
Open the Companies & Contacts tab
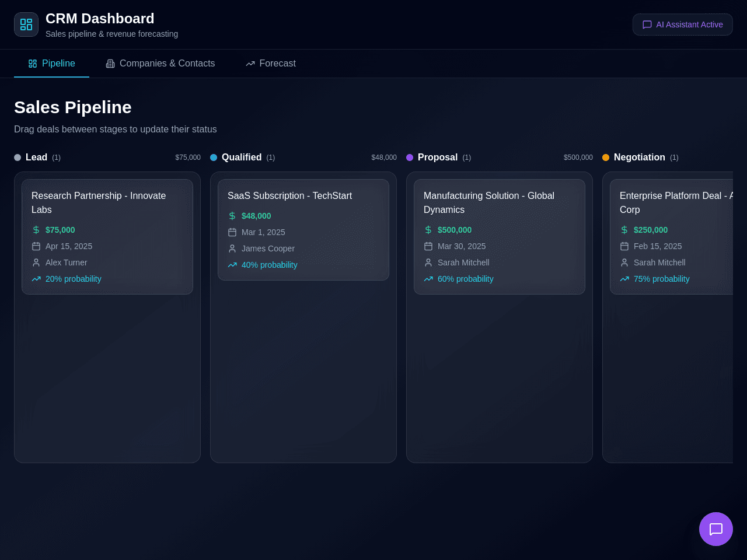click(x=160, y=63)
